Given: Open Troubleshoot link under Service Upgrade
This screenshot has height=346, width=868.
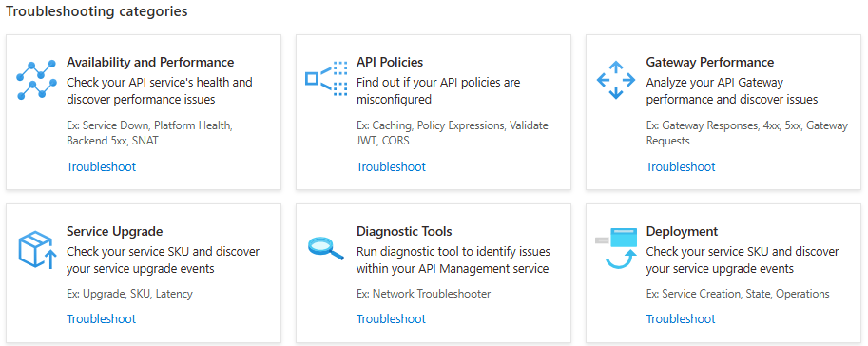Looking at the screenshot, I should [102, 318].
